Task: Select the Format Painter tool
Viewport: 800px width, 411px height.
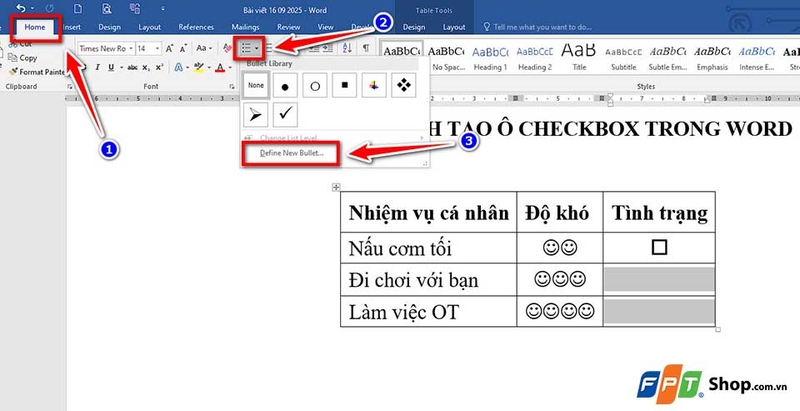Action: pos(36,72)
